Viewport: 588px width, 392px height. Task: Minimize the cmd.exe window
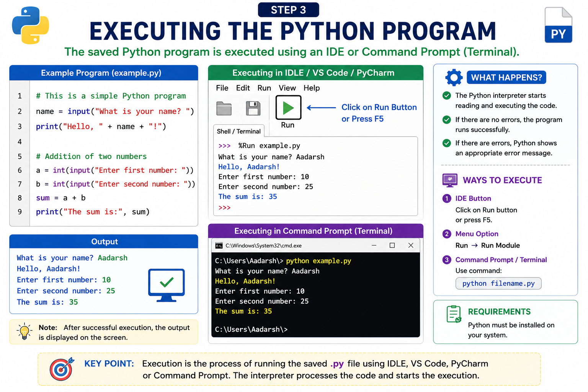coord(374,245)
